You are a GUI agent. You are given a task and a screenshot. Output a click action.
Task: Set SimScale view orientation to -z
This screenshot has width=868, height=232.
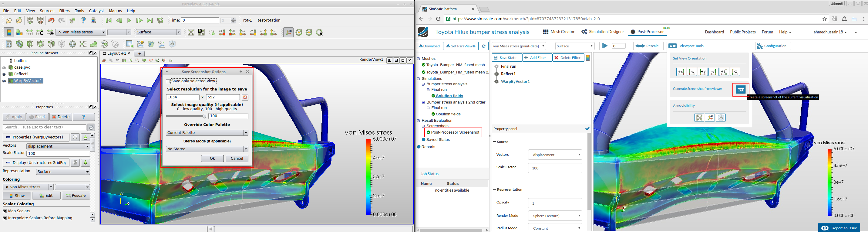(735, 72)
